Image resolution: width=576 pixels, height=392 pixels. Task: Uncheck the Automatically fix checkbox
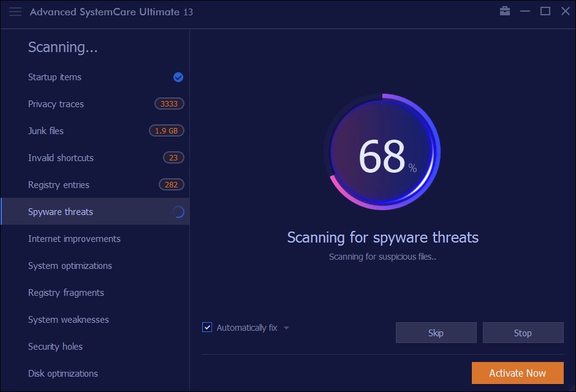pyautogui.click(x=207, y=327)
